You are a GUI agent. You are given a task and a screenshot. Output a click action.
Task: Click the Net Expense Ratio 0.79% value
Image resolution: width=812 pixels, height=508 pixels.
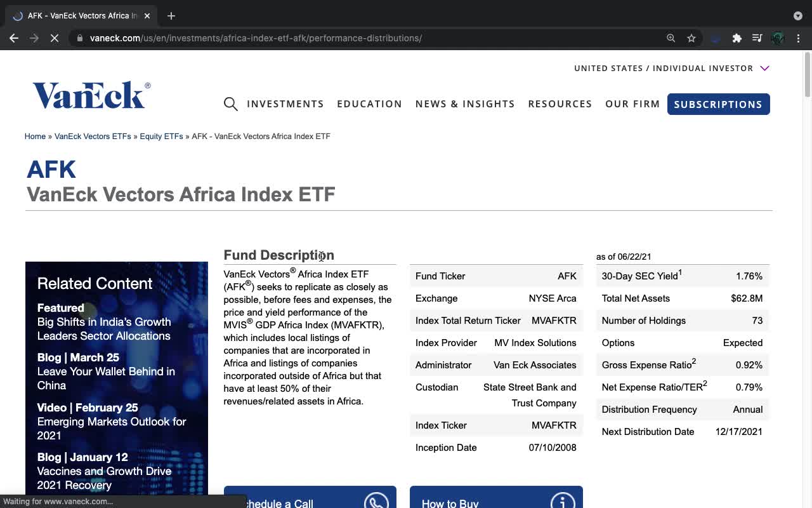pos(749,387)
